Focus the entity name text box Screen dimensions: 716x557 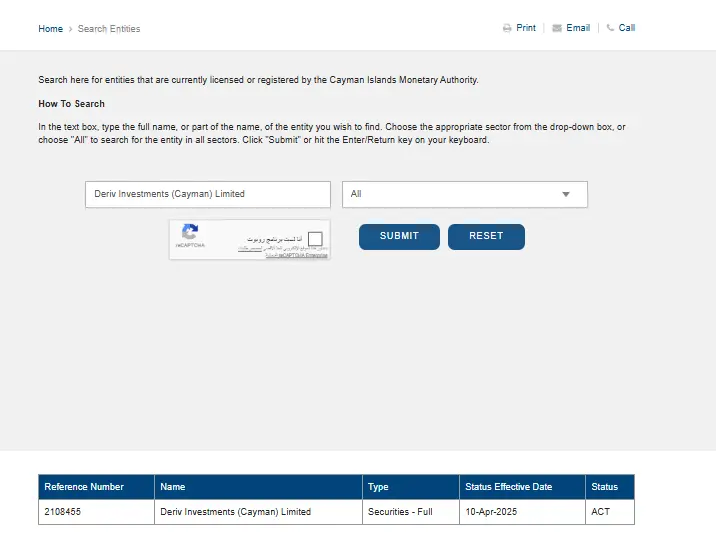tap(208, 194)
